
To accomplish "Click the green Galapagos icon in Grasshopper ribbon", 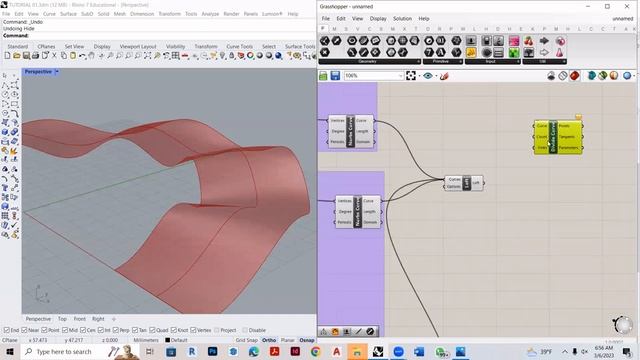I will point(514,52).
